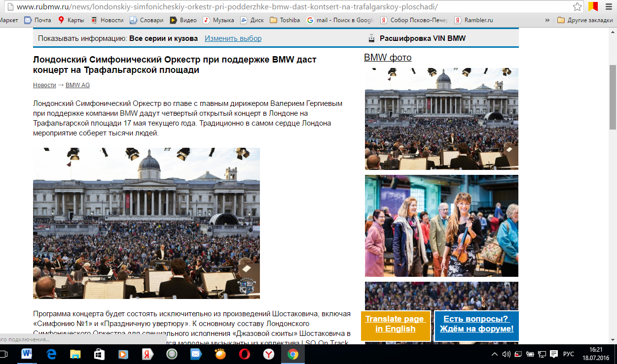617x364 pixels.
Task: Show hidden system tray icons
Action: pyautogui.click(x=495, y=354)
